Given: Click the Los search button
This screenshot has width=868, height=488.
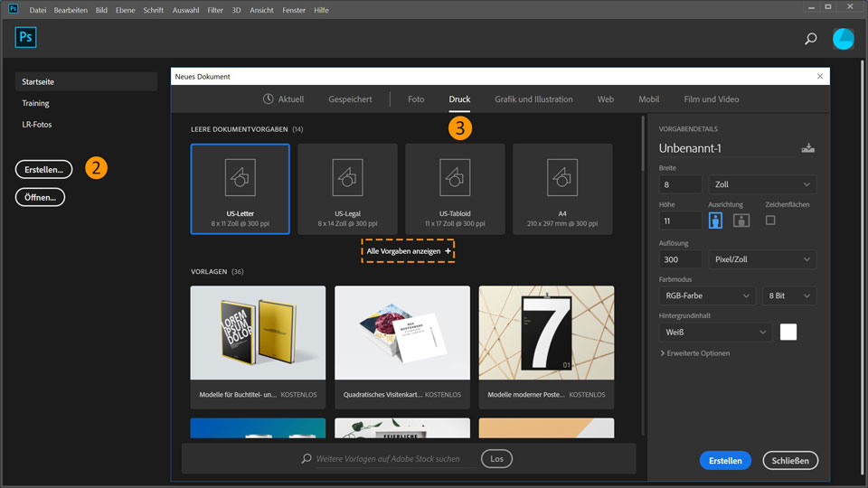Looking at the screenshot, I should pyautogui.click(x=496, y=459).
